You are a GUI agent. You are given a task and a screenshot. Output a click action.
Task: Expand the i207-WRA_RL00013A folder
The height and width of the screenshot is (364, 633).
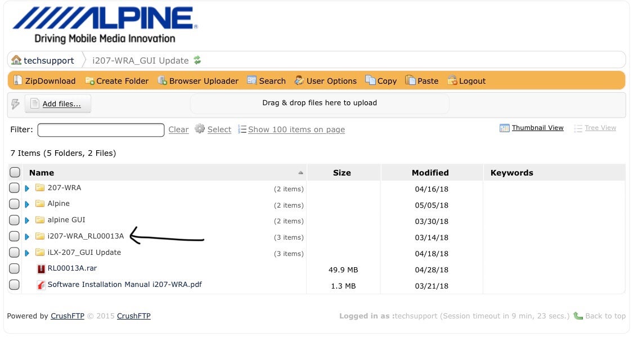coord(26,236)
